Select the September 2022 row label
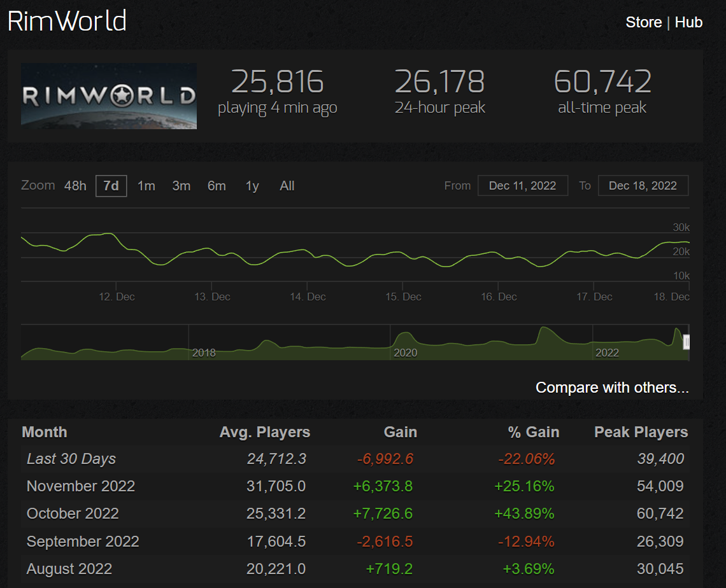Viewport: 726px width, 588px height. click(83, 542)
